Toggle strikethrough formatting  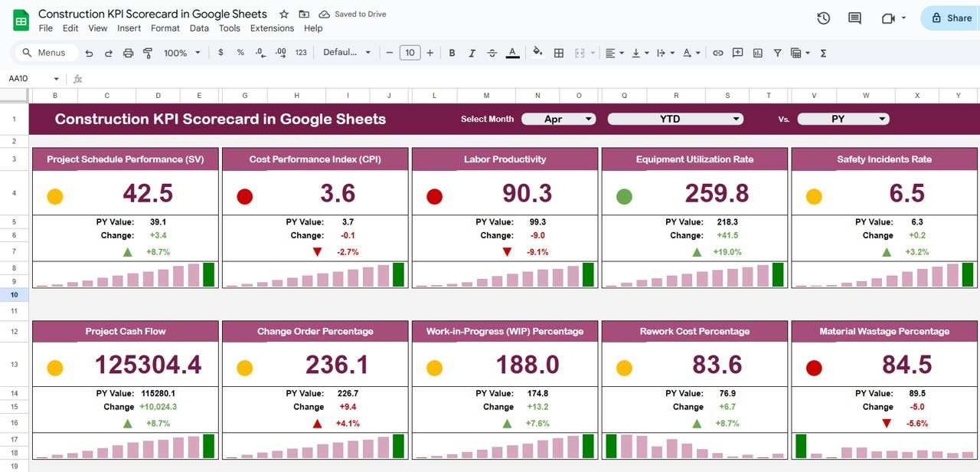[x=492, y=53]
